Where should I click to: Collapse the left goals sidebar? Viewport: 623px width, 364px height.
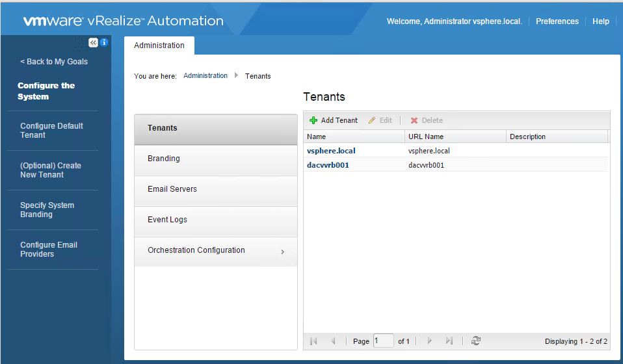(x=93, y=42)
